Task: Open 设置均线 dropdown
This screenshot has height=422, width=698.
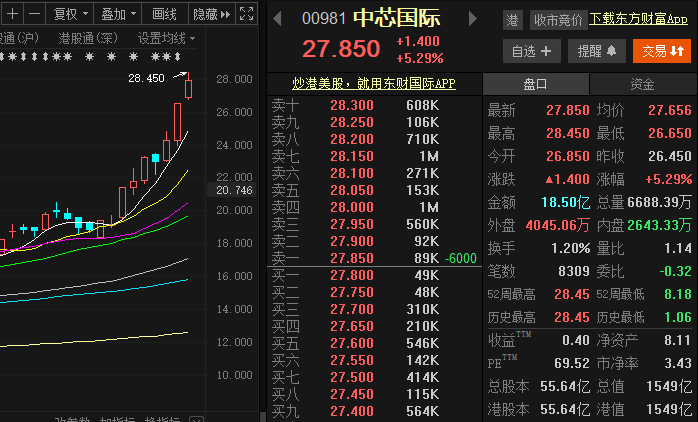Action: coord(166,39)
